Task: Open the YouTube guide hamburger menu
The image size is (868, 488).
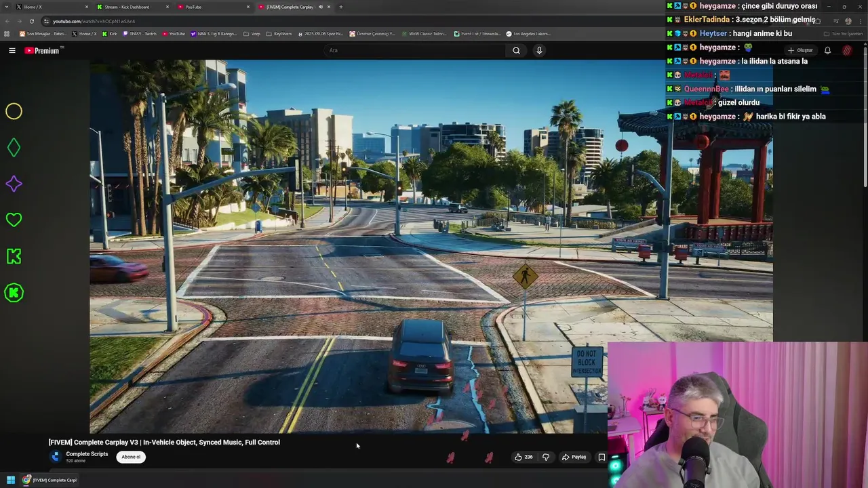Action: coord(12,50)
